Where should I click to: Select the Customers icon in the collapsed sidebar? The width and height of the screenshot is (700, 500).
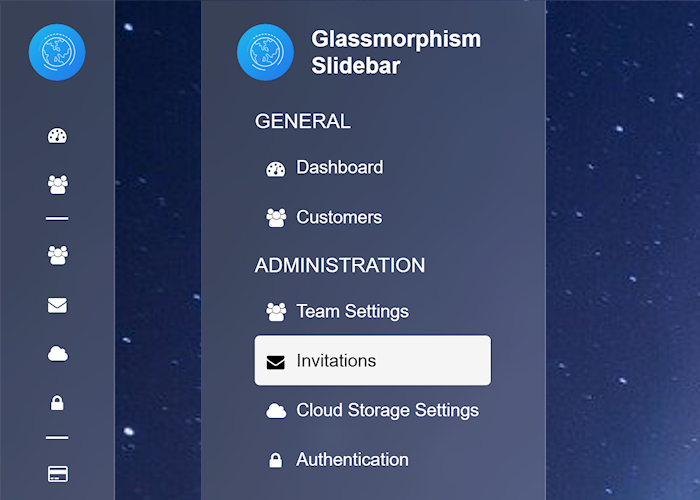point(57,185)
